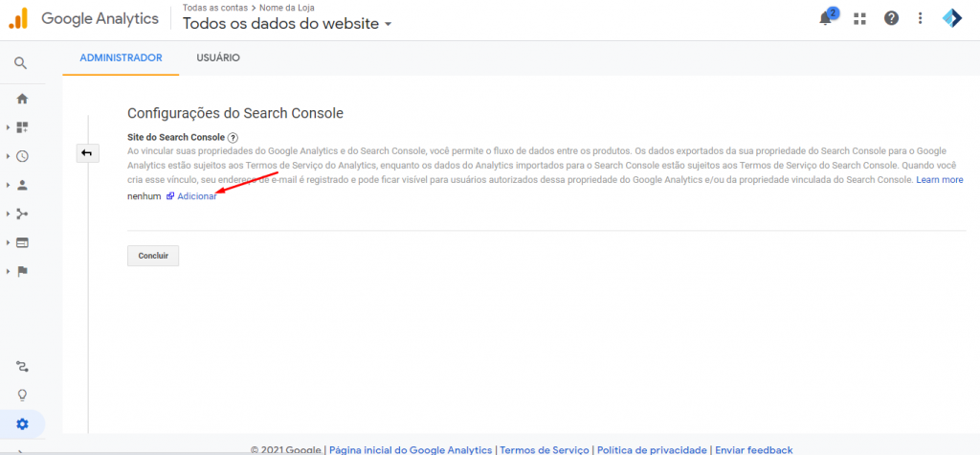Viewport: 980px width, 455px height.
Task: Click the 'nenhum' text
Action: click(144, 196)
